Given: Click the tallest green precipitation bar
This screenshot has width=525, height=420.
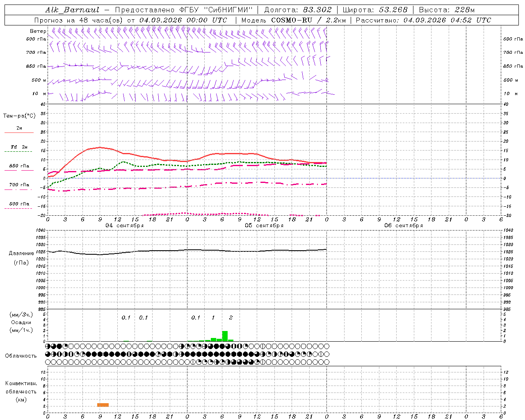Looking at the screenshot, I should coord(225,336).
